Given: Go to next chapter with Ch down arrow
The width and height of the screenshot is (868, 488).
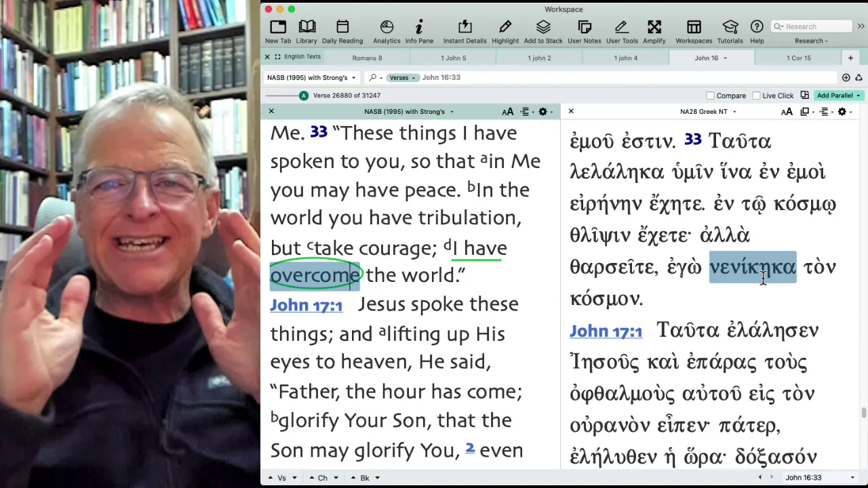Looking at the screenshot, I should 335,478.
